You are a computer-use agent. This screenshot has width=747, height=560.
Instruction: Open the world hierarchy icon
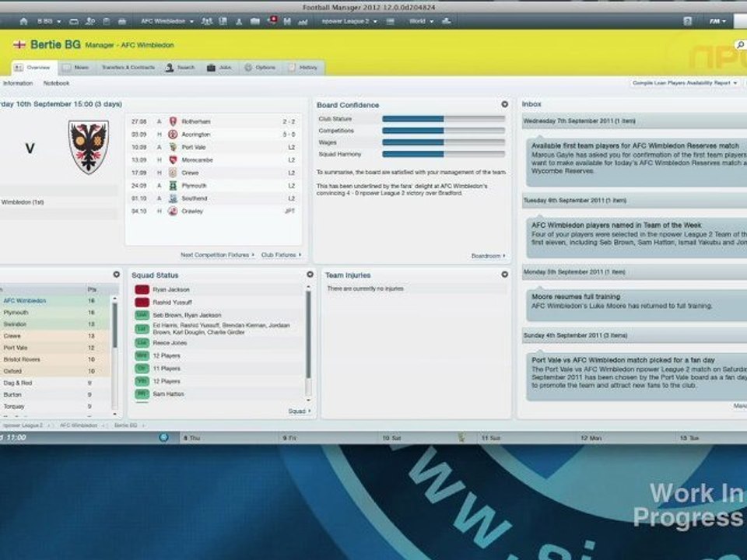pos(447,22)
